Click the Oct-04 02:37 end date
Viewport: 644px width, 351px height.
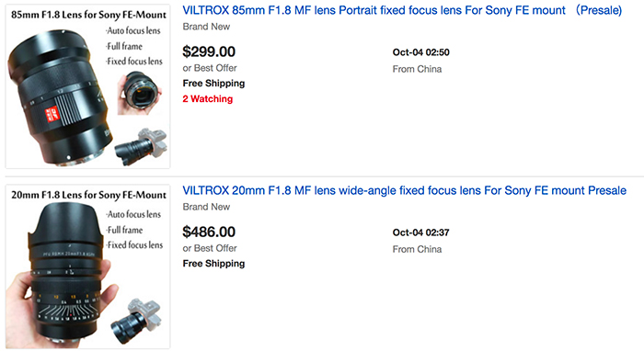[421, 232]
